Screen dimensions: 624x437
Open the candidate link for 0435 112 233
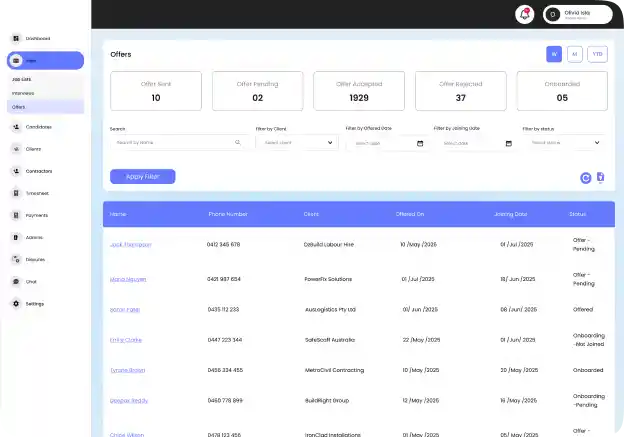[125, 309]
